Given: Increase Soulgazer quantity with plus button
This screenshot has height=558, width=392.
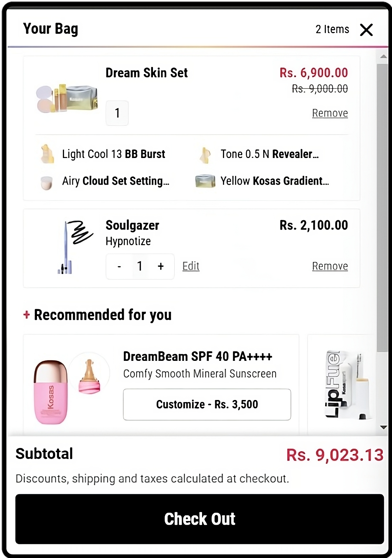Looking at the screenshot, I should 161,266.
